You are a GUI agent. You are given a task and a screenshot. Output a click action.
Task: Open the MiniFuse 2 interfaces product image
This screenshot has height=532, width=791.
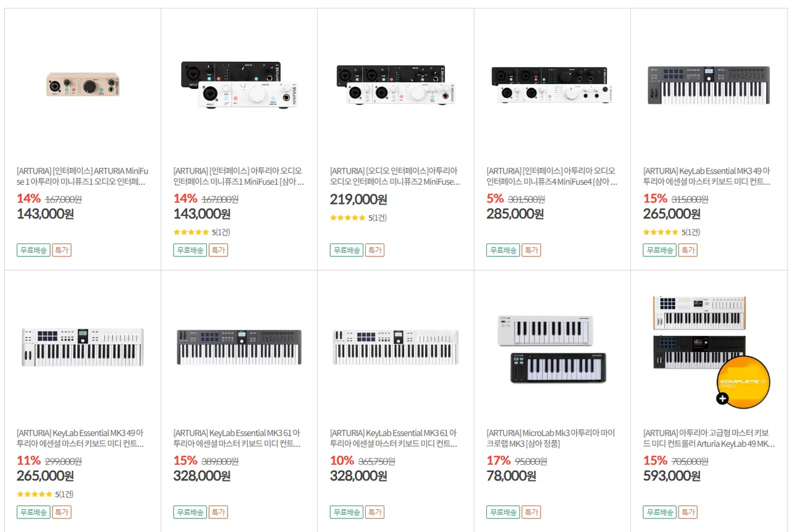point(395,84)
